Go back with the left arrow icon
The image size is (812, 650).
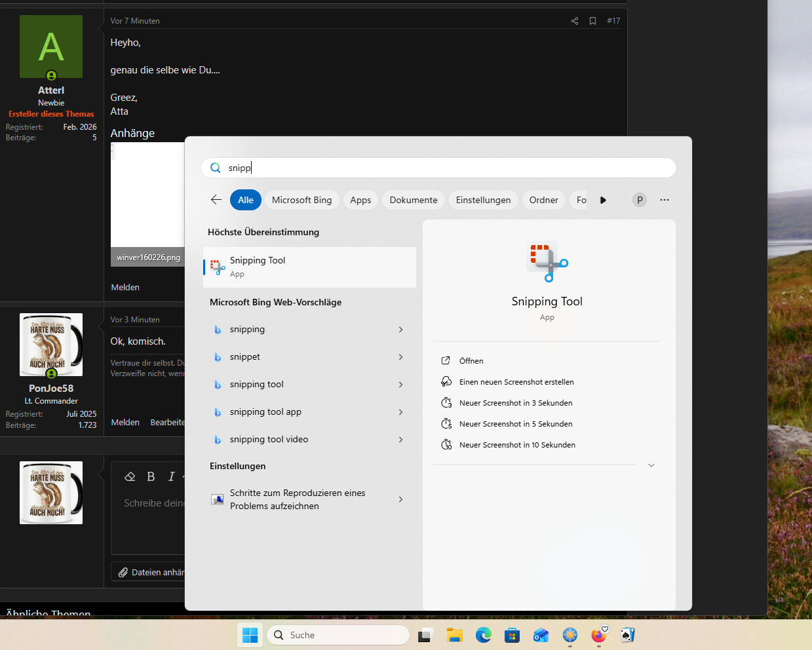click(x=216, y=200)
